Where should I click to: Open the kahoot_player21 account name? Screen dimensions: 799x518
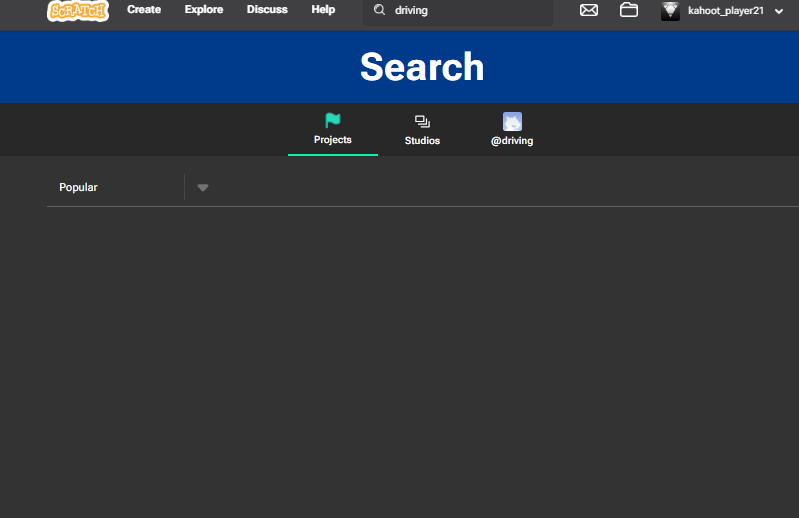(x=726, y=11)
